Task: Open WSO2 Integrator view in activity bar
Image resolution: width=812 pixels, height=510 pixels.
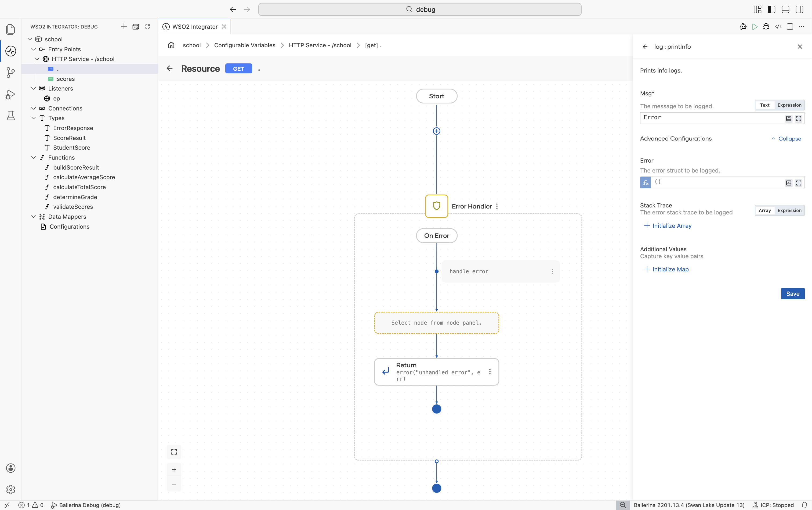Action: [x=10, y=51]
